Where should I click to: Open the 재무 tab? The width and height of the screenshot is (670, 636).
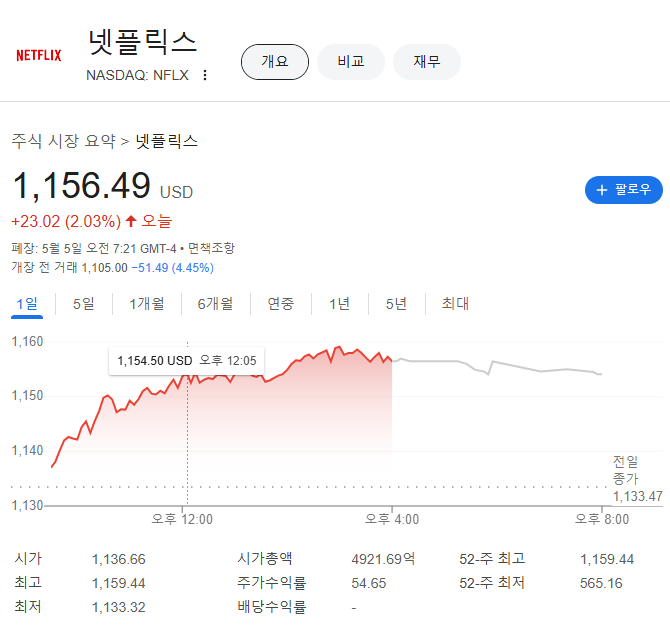426,62
